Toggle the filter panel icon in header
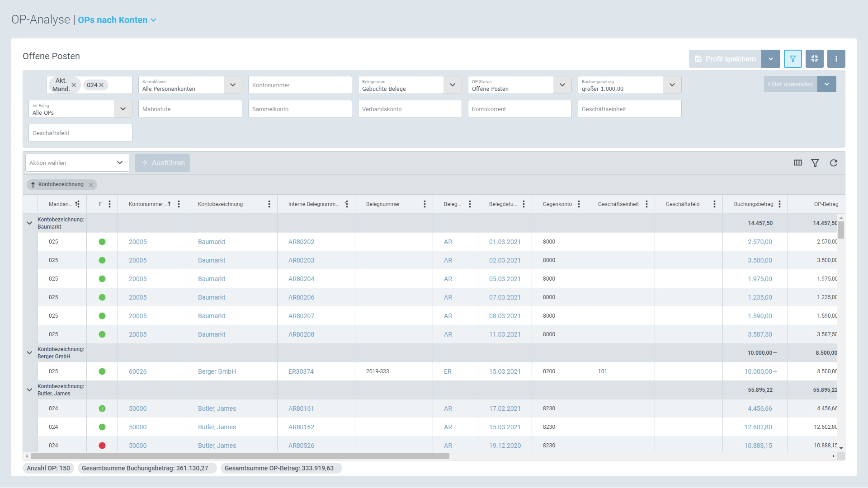The width and height of the screenshot is (868, 488). click(793, 59)
